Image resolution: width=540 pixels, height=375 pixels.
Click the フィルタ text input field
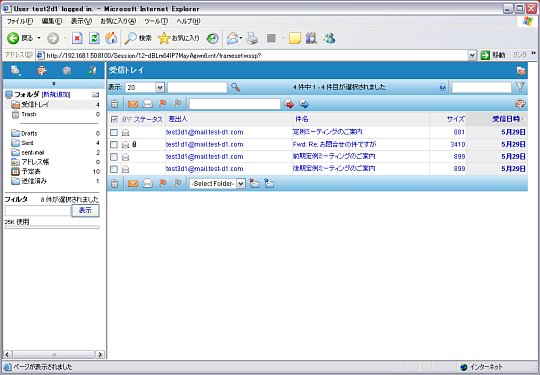[38, 211]
